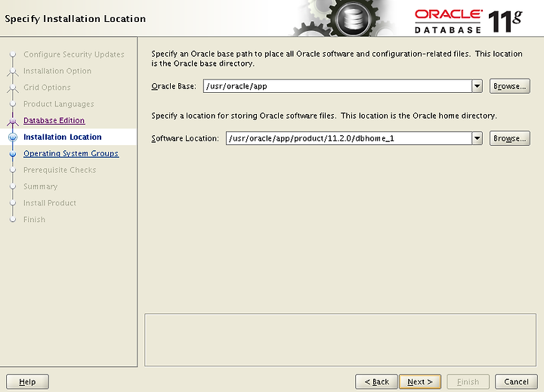Click the Summary step label

(40, 187)
